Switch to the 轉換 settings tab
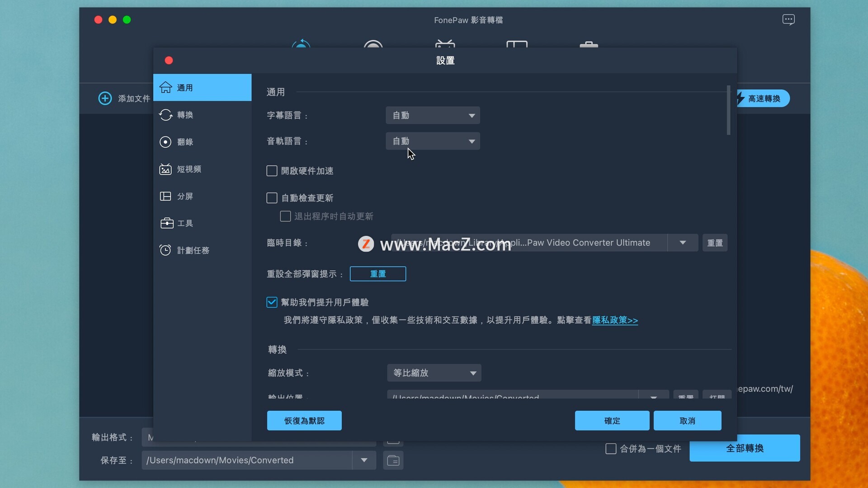The width and height of the screenshot is (868, 488). point(202,115)
